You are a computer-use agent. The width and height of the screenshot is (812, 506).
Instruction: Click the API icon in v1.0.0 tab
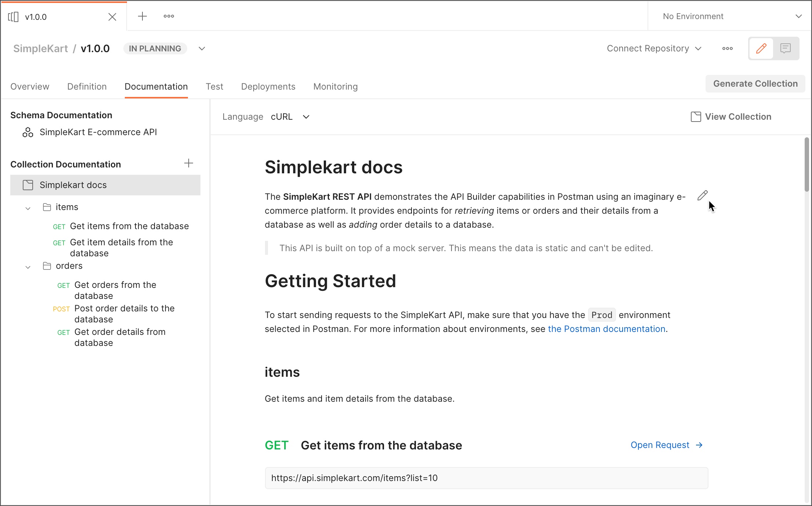13,17
